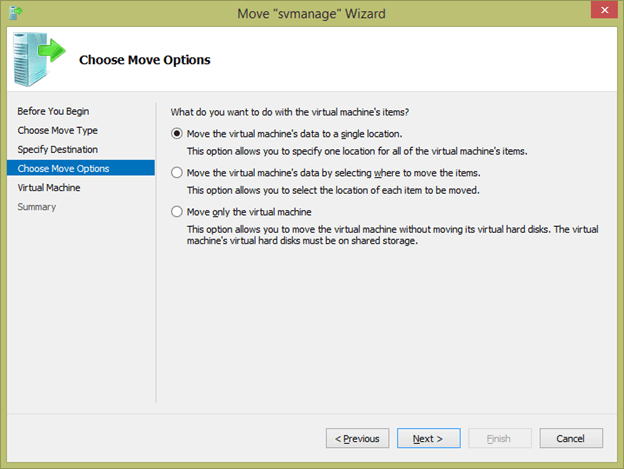Cancel the move wizard

click(x=570, y=438)
